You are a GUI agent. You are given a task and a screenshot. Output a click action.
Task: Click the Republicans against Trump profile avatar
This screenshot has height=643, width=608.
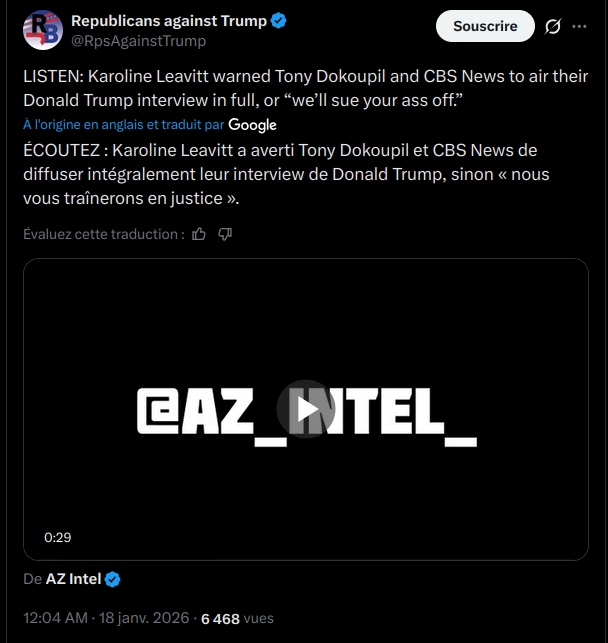(42, 30)
